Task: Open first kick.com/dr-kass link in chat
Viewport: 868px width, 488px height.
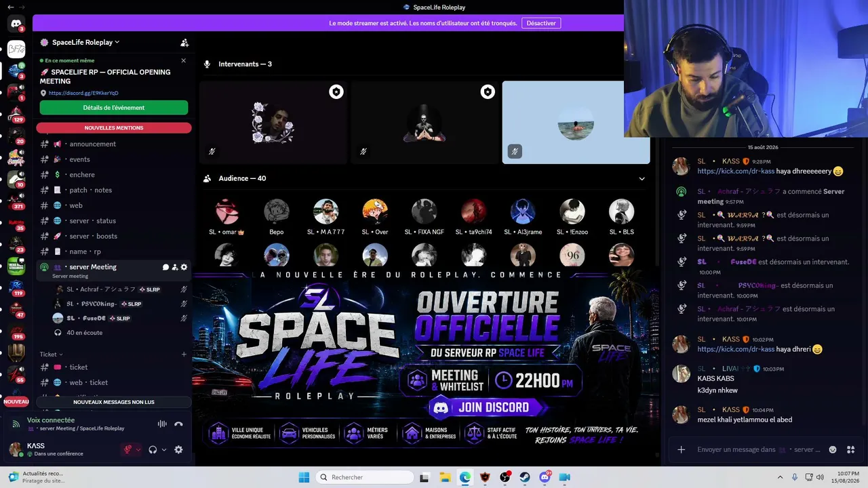Action: [736, 171]
